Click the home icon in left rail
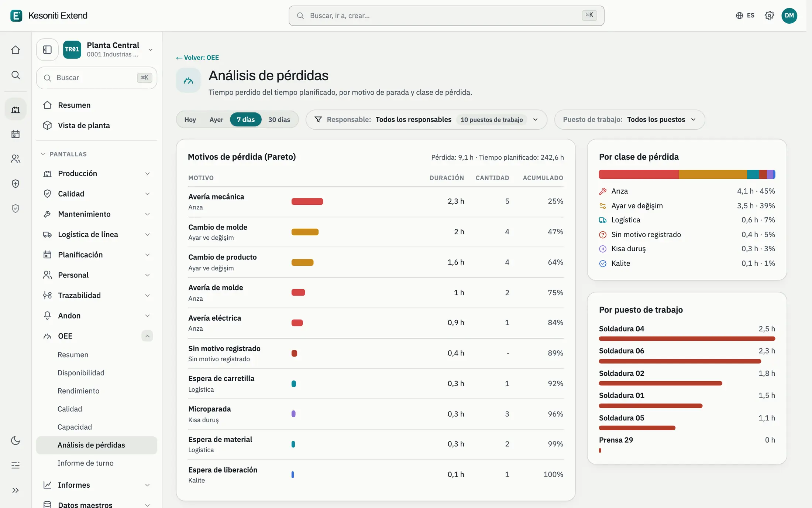 pyautogui.click(x=16, y=50)
